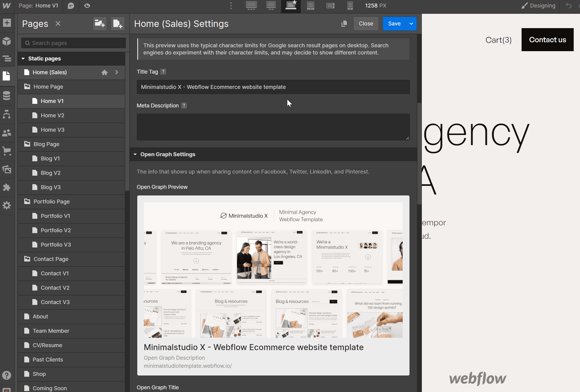
Task: Collapse the Open Graph Settings section
Action: point(135,154)
